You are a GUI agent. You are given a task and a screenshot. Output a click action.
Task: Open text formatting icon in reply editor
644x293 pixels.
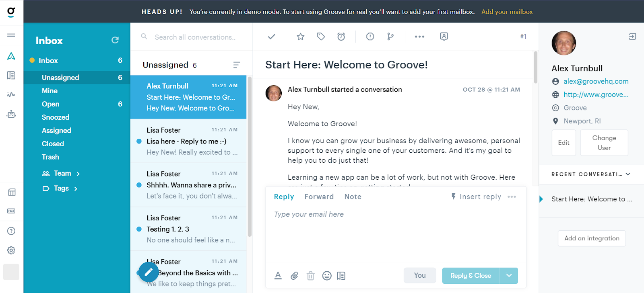pyautogui.click(x=278, y=276)
